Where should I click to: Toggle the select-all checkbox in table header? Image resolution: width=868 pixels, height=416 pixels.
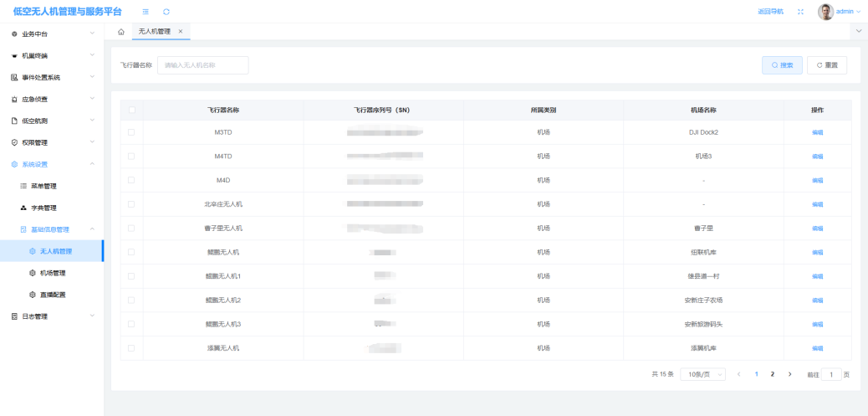tap(131, 110)
